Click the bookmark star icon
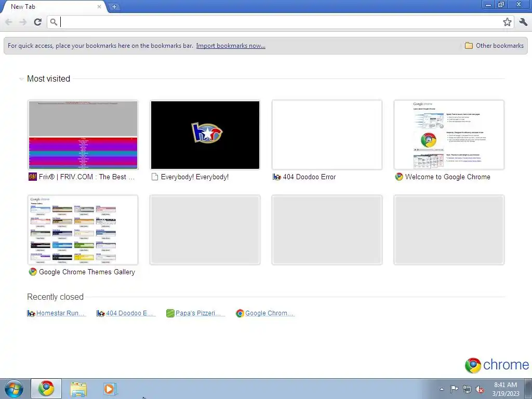532x399 pixels. 507,22
